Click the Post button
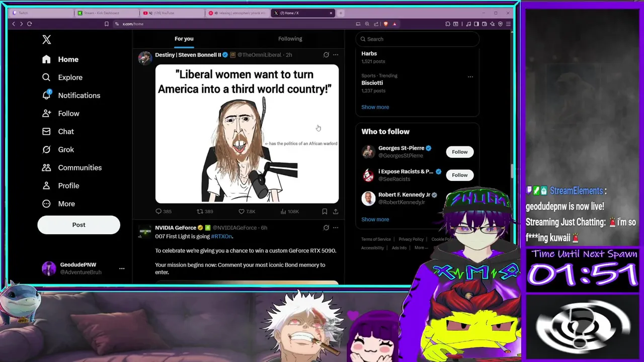Viewport: 644px width, 362px height. pos(78,225)
